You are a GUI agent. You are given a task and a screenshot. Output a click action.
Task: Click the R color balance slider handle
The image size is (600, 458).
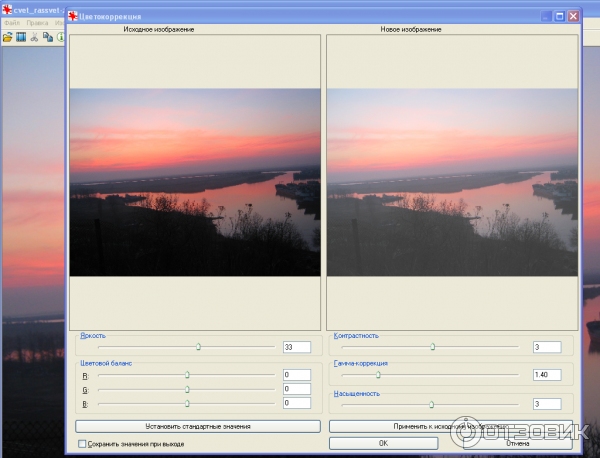[187, 375]
